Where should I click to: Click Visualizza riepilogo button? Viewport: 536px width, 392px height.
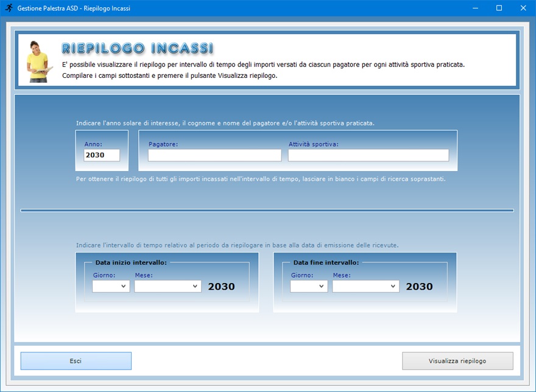pyautogui.click(x=457, y=361)
